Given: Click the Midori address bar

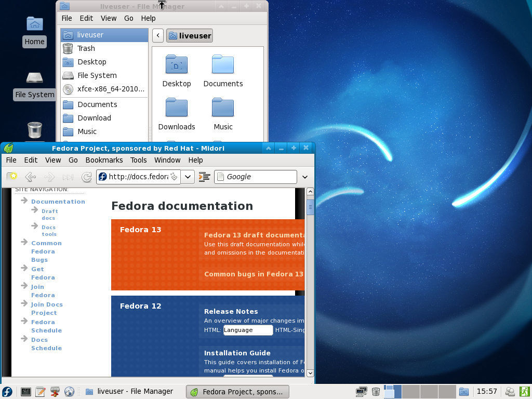Looking at the screenshot, I should pos(138,177).
